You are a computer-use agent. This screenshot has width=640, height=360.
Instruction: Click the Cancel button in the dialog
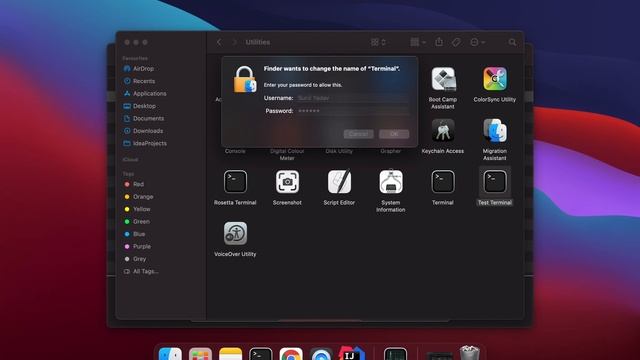[358, 134]
